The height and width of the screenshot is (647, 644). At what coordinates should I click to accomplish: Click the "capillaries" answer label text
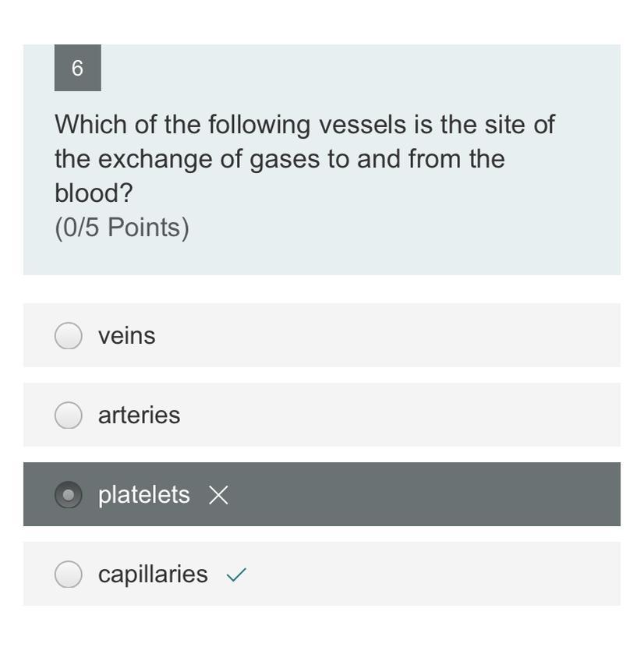pos(153,575)
